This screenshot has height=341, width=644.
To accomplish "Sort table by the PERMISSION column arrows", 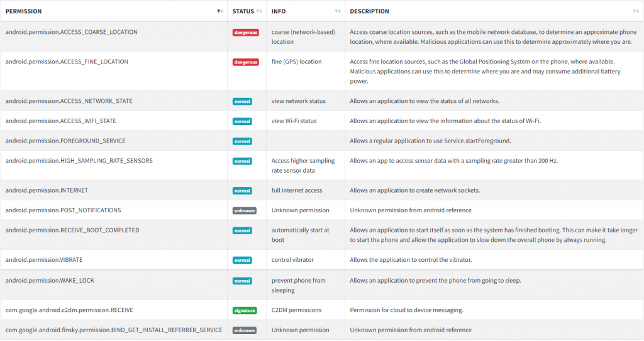I will click(x=220, y=11).
